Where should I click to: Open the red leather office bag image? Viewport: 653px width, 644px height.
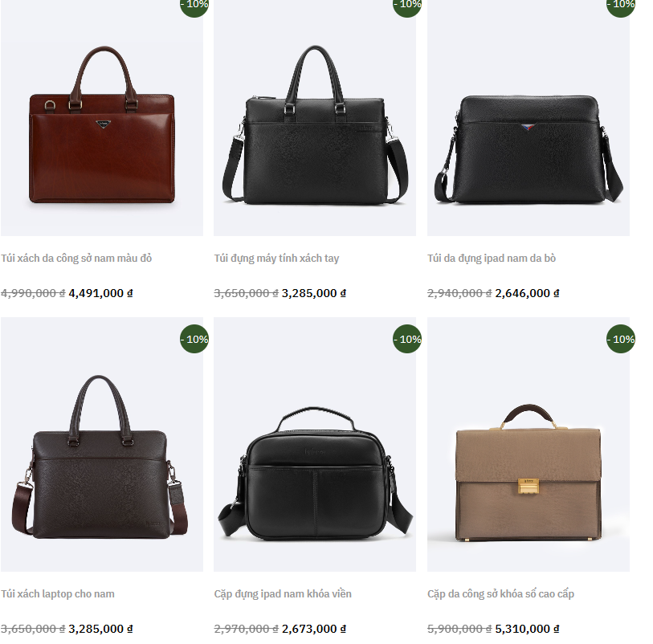coord(102,118)
